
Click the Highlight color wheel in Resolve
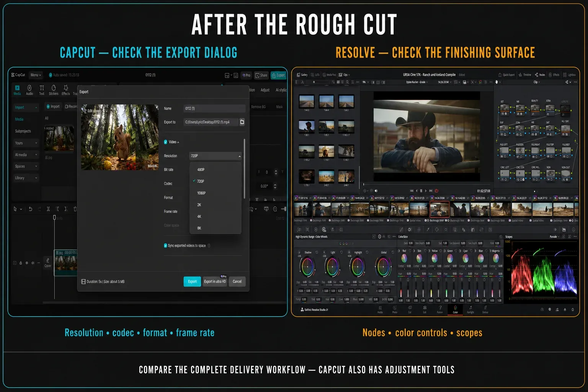coord(358,267)
